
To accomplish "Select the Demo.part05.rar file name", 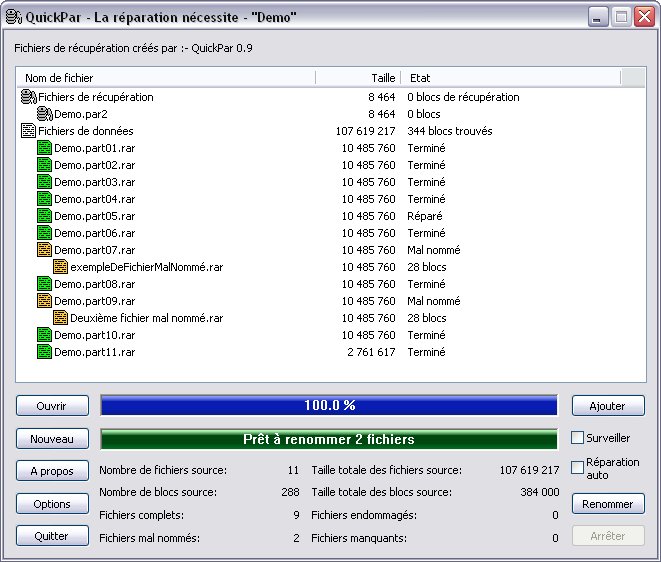I will 94,216.
